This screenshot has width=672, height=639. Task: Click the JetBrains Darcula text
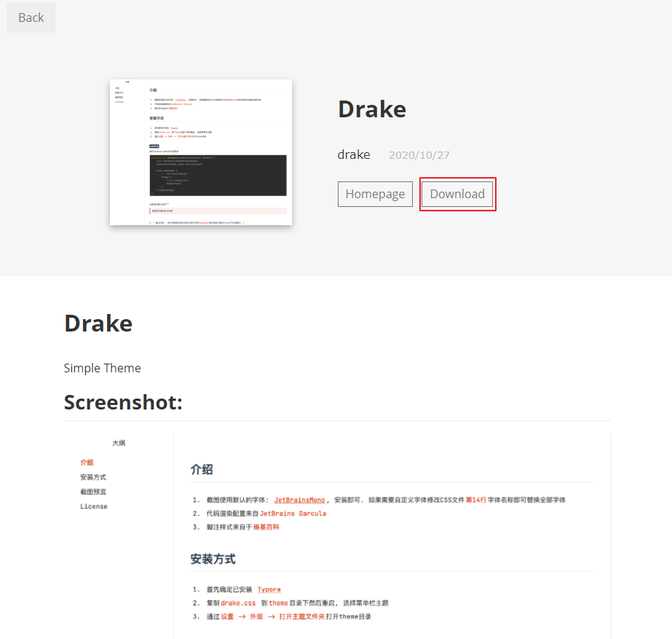tap(293, 514)
